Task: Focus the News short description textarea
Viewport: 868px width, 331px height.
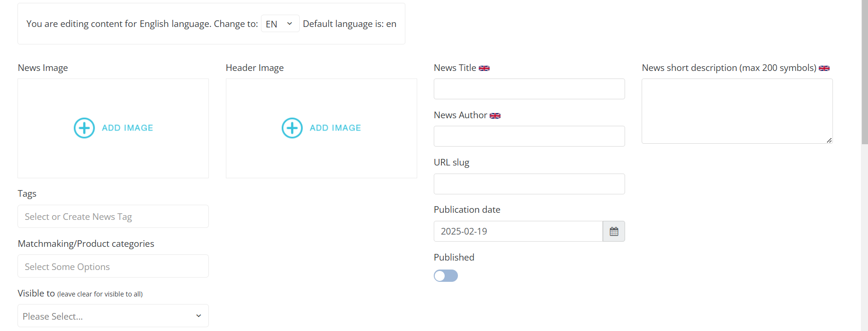Action: [x=737, y=111]
